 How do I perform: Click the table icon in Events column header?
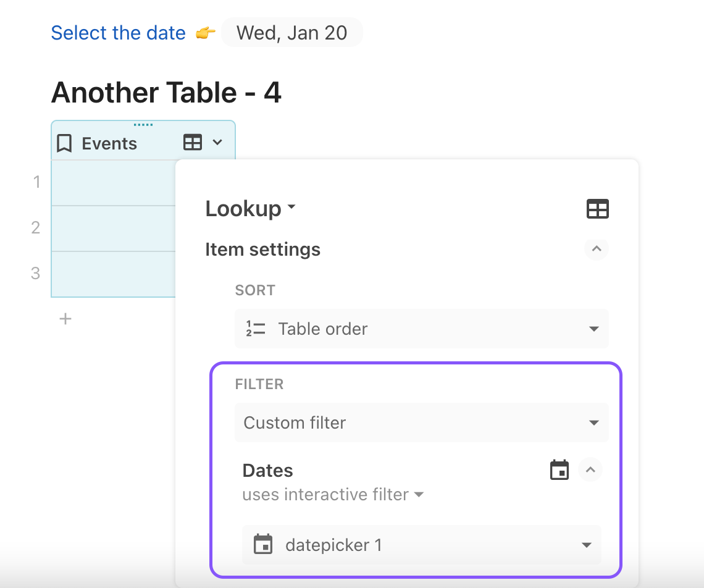[193, 143]
